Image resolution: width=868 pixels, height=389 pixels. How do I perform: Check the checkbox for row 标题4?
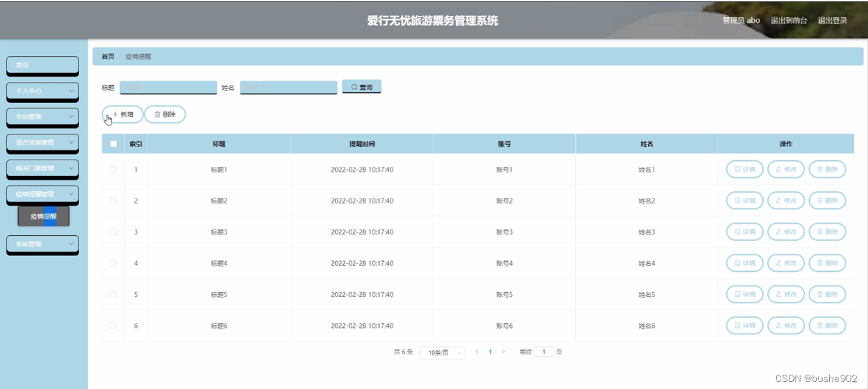(x=113, y=263)
